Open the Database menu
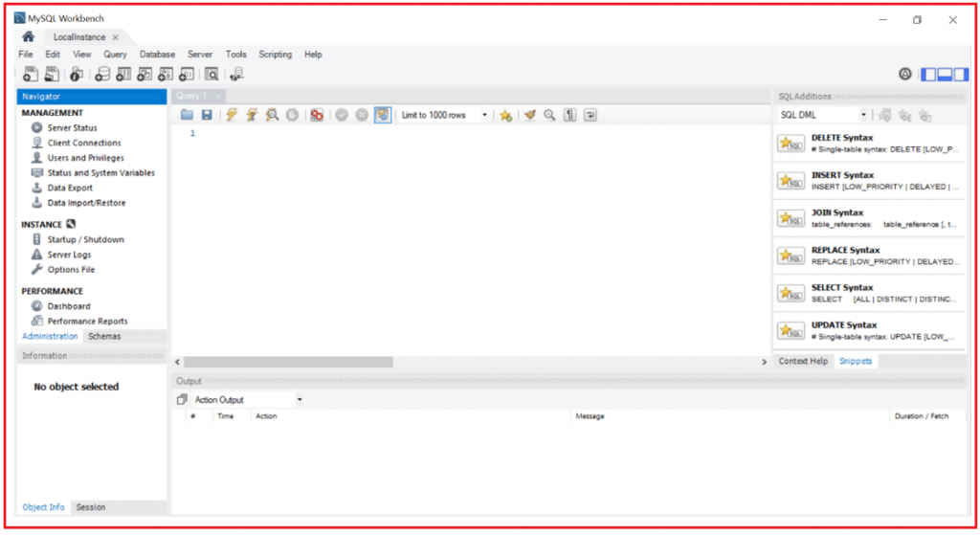This screenshot has height=535, width=980. pyautogui.click(x=157, y=55)
